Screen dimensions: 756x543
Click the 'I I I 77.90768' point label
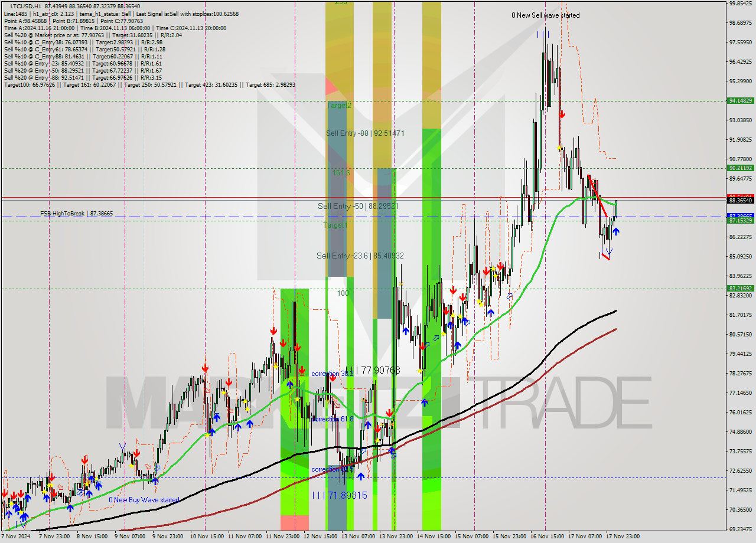(x=373, y=370)
